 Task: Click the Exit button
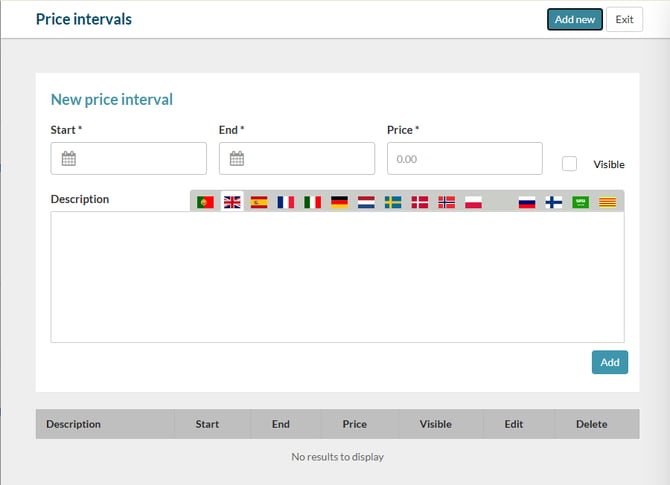(x=624, y=19)
